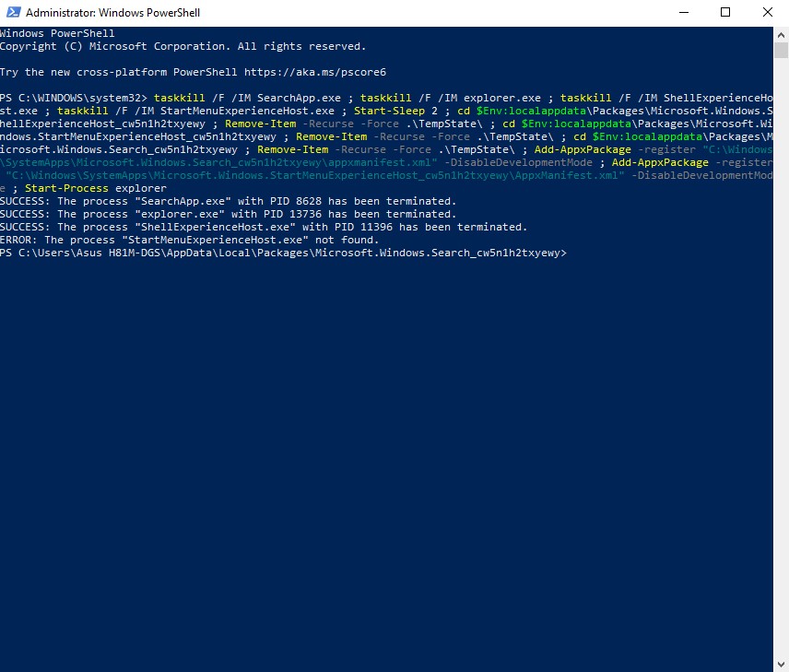Click the https://aka.ms/pscore6 URL text

click(315, 72)
